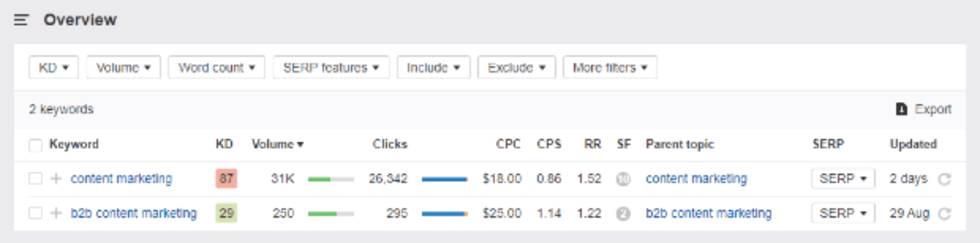Viewport: 980px width, 243px height.
Task: Click the Parent topic column header
Action: pyautogui.click(x=680, y=144)
